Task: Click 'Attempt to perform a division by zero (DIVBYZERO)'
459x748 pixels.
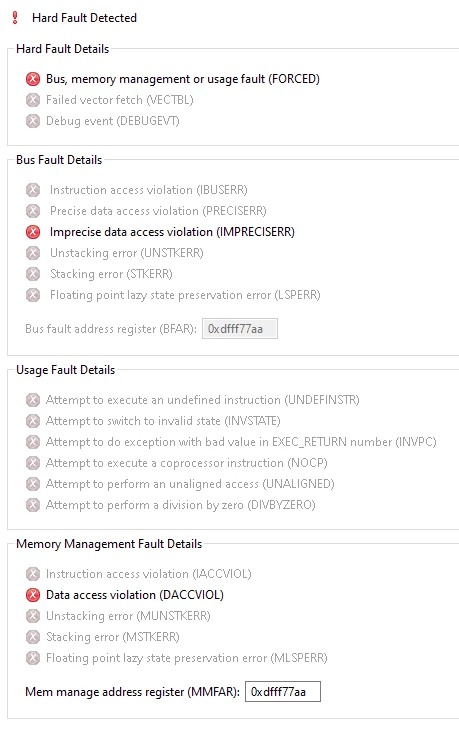Action: pos(180,505)
